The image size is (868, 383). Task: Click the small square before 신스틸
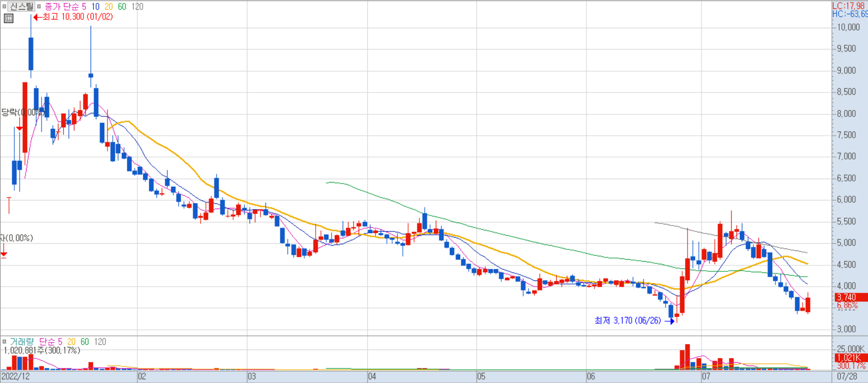(4, 6)
